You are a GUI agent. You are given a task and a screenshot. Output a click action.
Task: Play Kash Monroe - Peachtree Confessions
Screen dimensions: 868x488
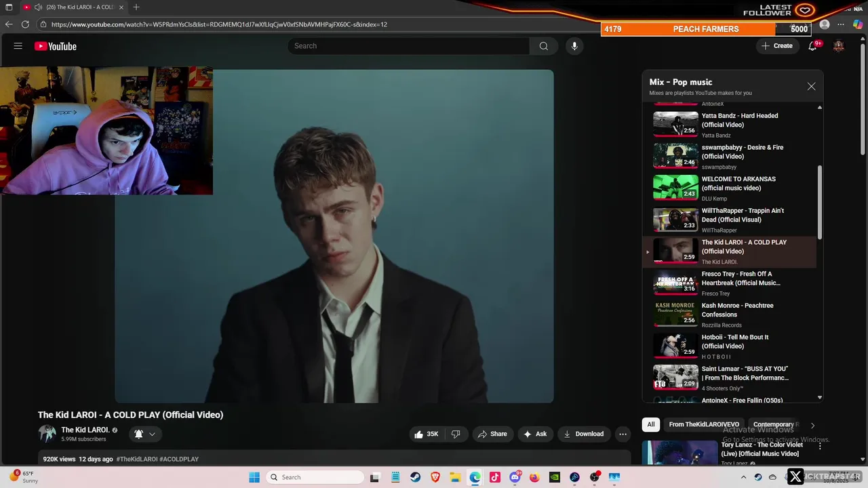click(729, 314)
